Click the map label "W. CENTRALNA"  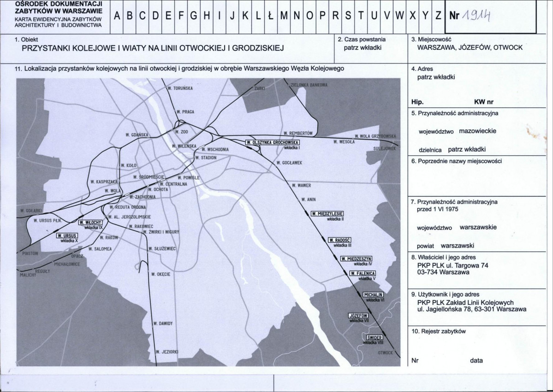tap(173, 184)
